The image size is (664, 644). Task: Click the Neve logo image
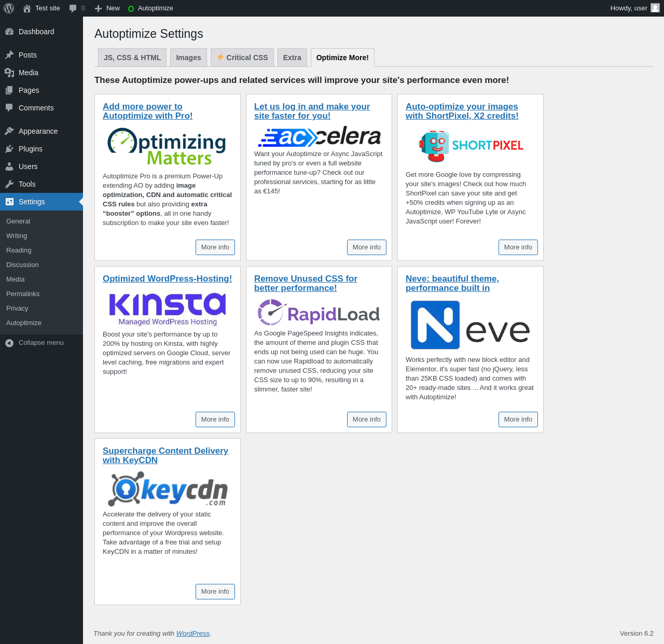pyautogui.click(x=471, y=325)
